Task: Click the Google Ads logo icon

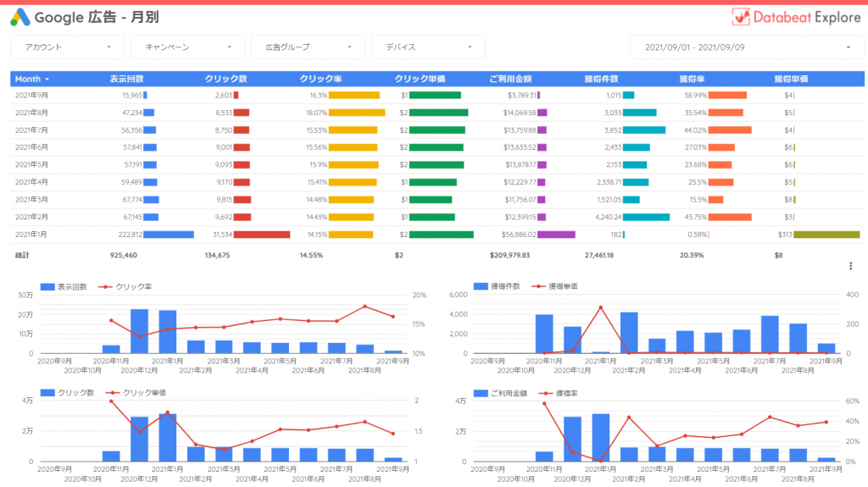Action: [x=21, y=17]
